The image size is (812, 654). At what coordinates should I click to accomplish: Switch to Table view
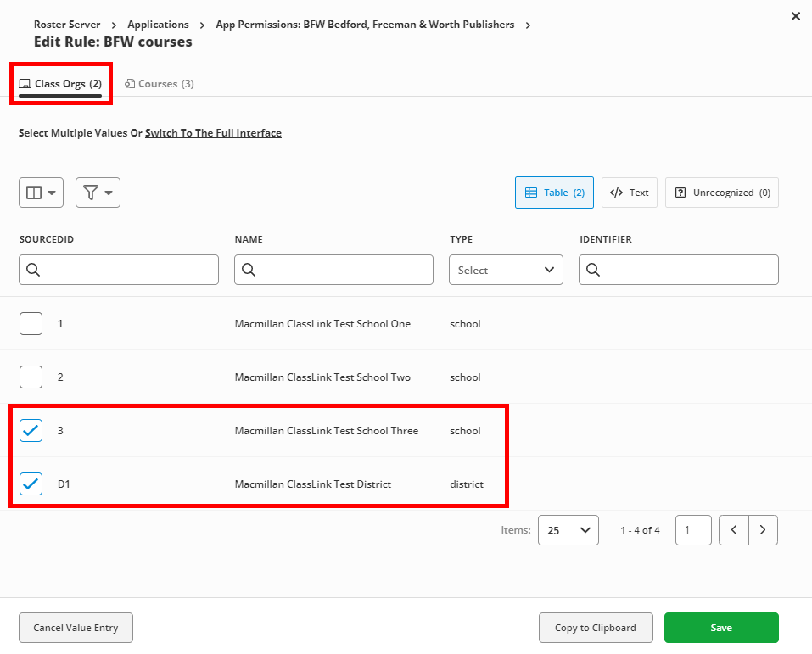click(x=554, y=193)
